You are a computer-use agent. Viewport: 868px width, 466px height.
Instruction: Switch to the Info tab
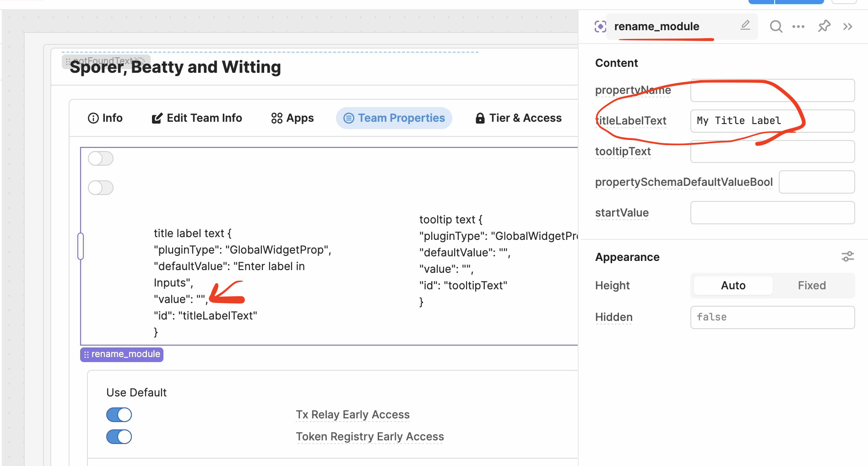(x=105, y=118)
